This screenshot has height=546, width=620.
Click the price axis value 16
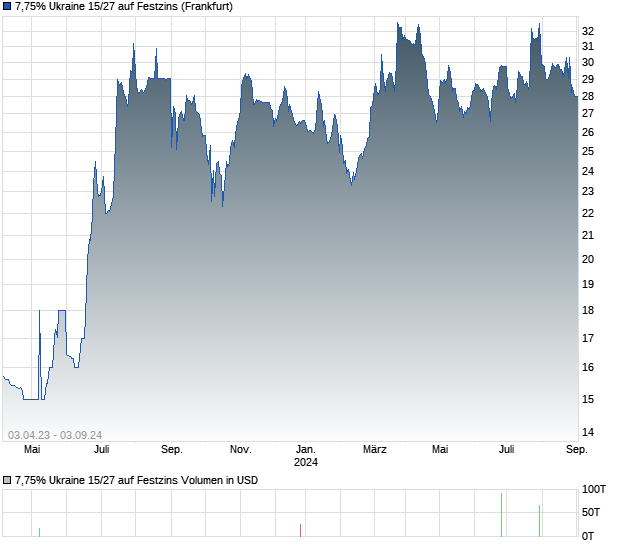tap(588, 367)
